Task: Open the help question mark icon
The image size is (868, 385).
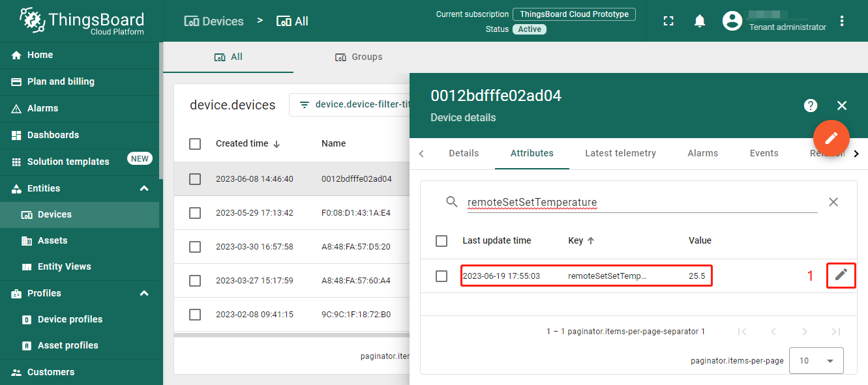Action: coord(811,106)
